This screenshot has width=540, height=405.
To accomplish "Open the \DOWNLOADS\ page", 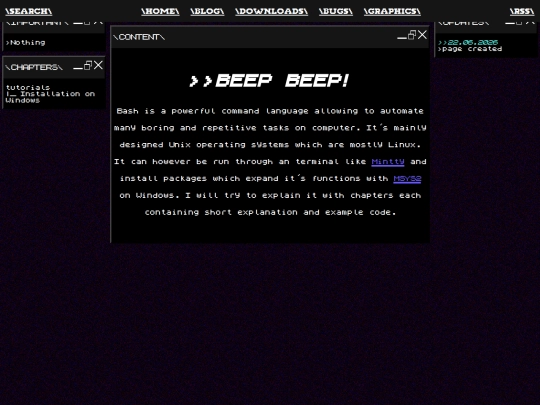I will 271,11.
